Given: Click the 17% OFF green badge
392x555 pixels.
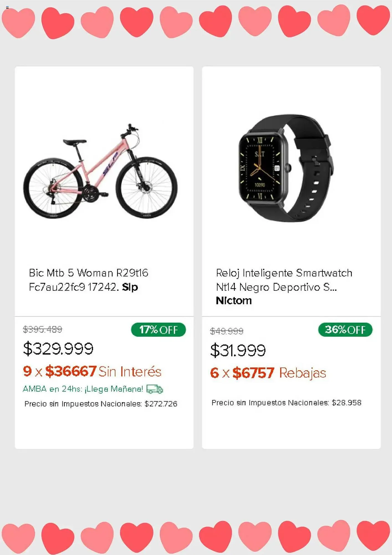Looking at the screenshot, I should (x=158, y=330).
